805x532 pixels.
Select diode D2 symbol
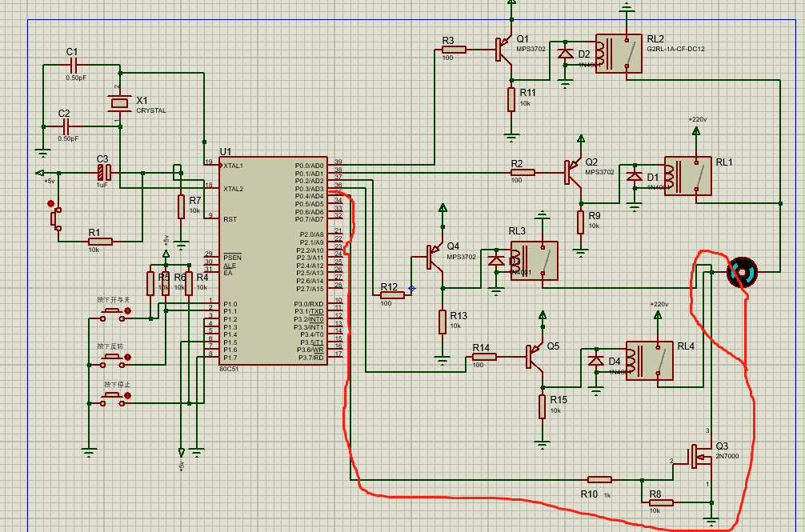pyautogui.click(x=565, y=54)
